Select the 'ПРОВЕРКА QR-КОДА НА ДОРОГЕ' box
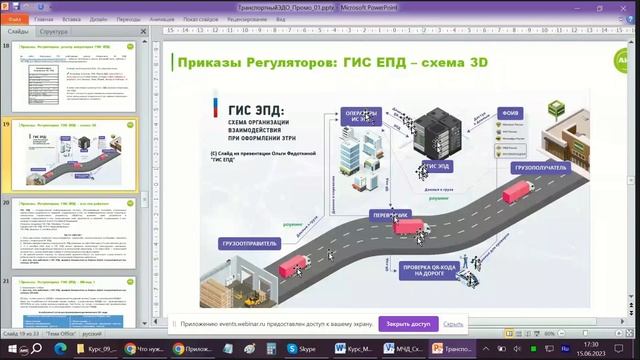Viewport: 640px width, 360px height. pyautogui.click(x=429, y=271)
